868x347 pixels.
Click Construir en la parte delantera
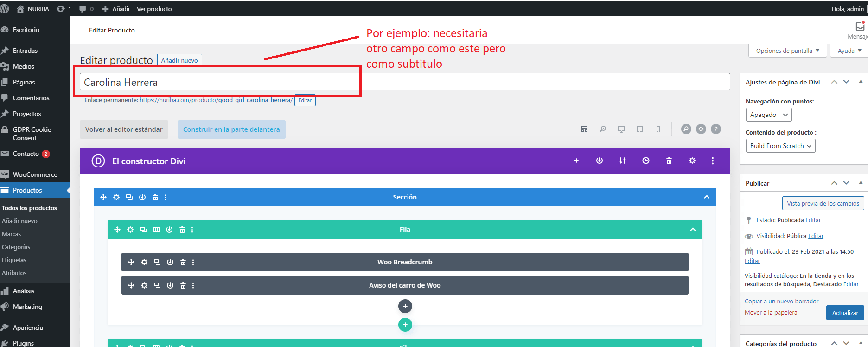pyautogui.click(x=231, y=129)
